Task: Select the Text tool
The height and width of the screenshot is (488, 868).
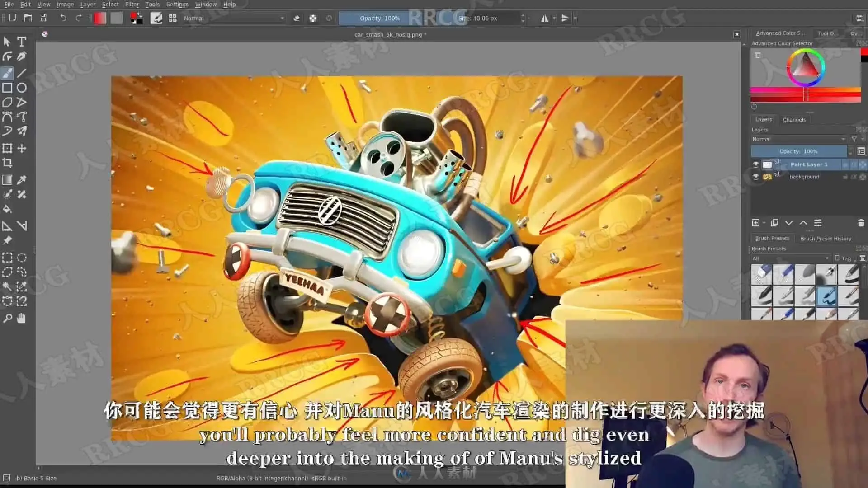Action: click(21, 42)
